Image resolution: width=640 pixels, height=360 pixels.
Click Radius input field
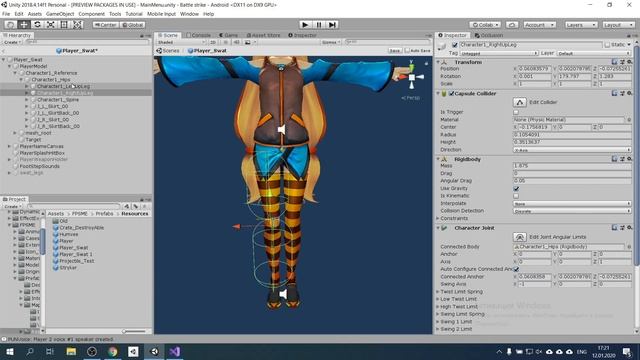tap(572, 135)
